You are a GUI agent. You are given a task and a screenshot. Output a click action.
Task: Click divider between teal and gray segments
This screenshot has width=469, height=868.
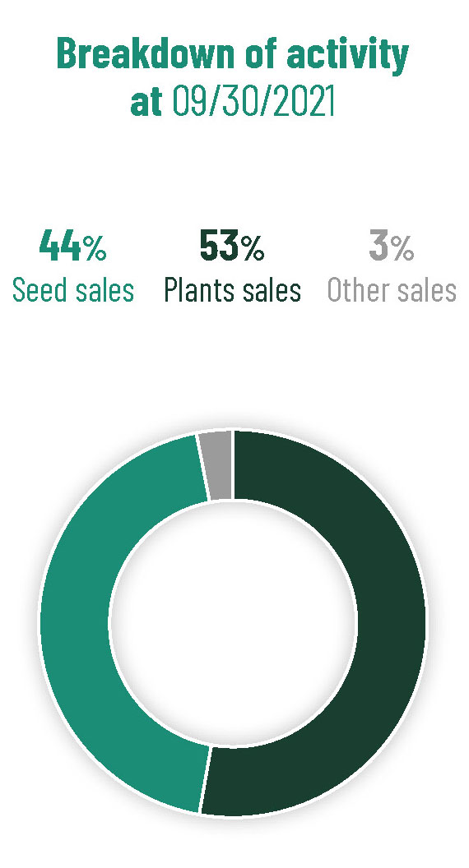tap(203, 469)
